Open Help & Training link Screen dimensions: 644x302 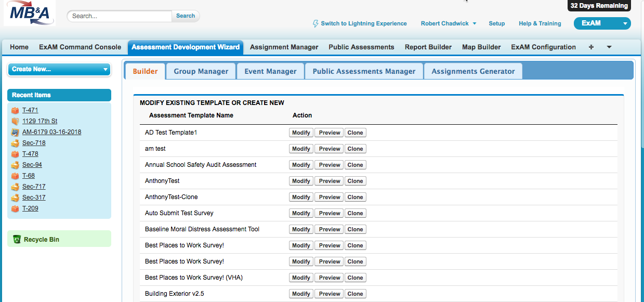[x=540, y=23]
